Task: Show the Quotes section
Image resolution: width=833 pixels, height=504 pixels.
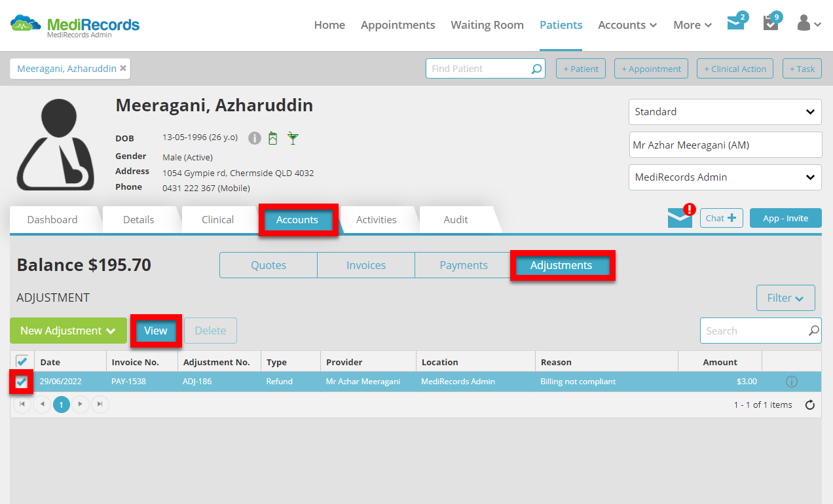Action: coord(268,265)
